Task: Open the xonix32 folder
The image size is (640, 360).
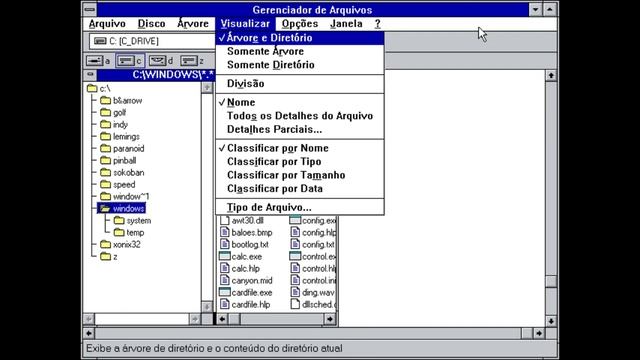Action: click(x=120, y=244)
